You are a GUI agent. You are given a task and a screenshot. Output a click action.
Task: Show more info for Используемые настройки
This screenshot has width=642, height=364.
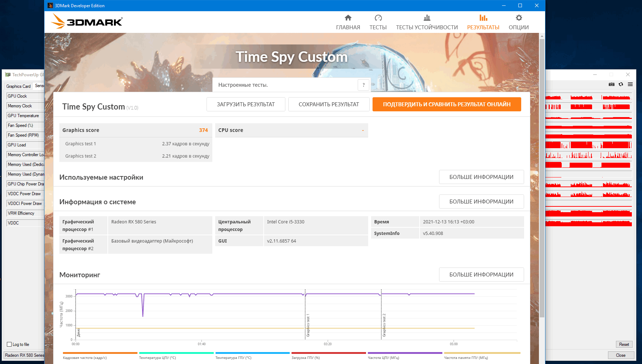[x=481, y=177]
